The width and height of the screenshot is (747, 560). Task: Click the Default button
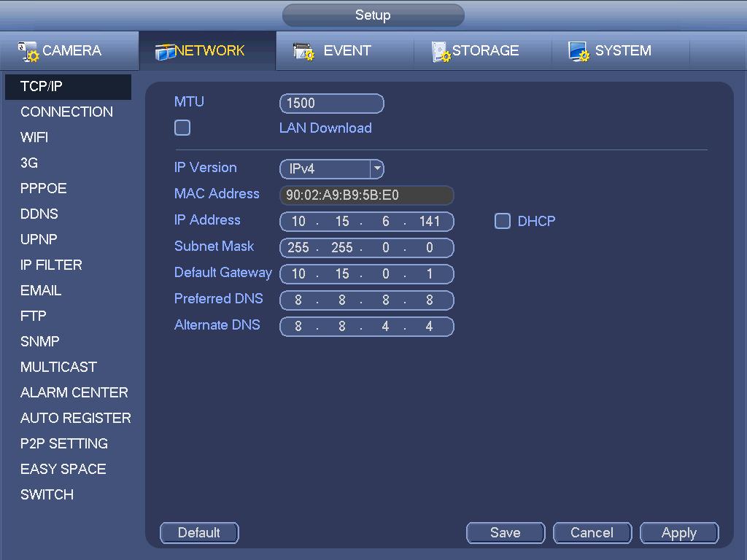[199, 533]
